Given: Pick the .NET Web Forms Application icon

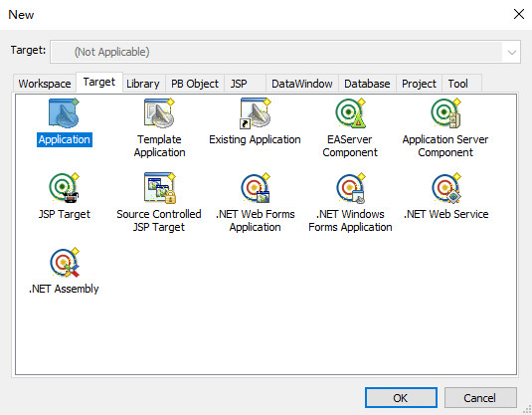Looking at the screenshot, I should [x=256, y=188].
